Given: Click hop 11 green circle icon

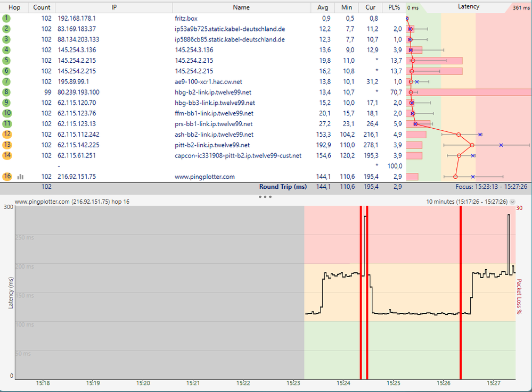Looking at the screenshot, I should pos(7,123).
